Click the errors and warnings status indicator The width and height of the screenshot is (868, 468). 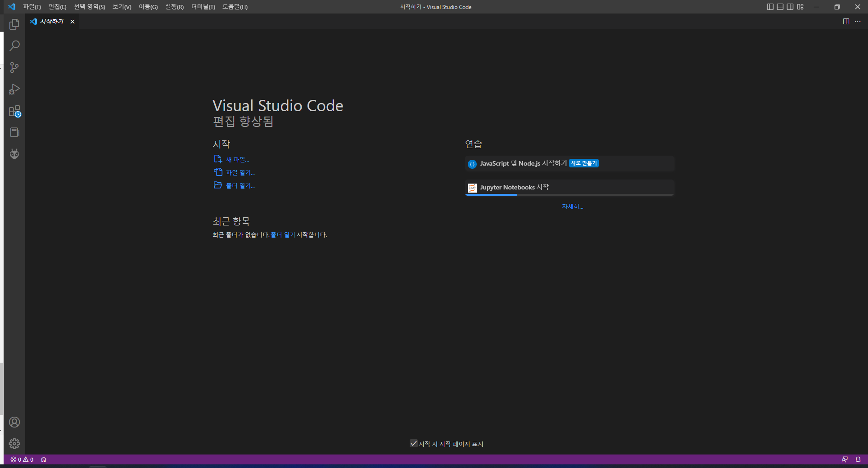[22, 459]
